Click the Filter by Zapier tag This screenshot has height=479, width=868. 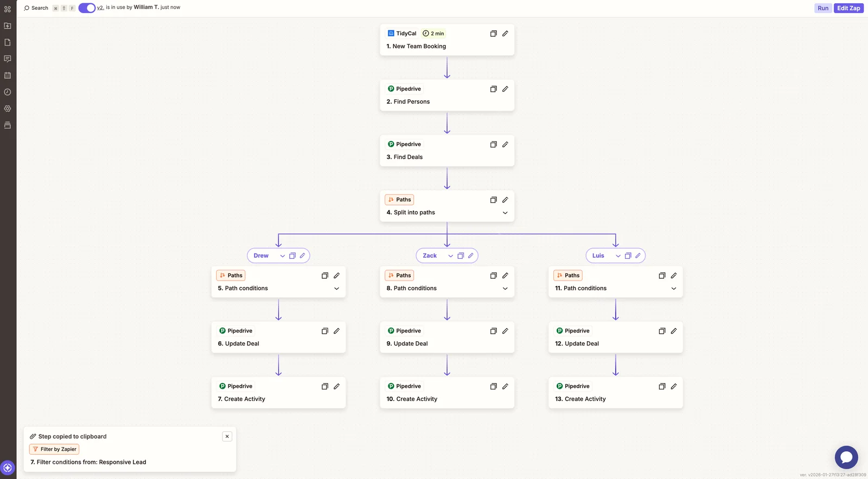click(54, 449)
